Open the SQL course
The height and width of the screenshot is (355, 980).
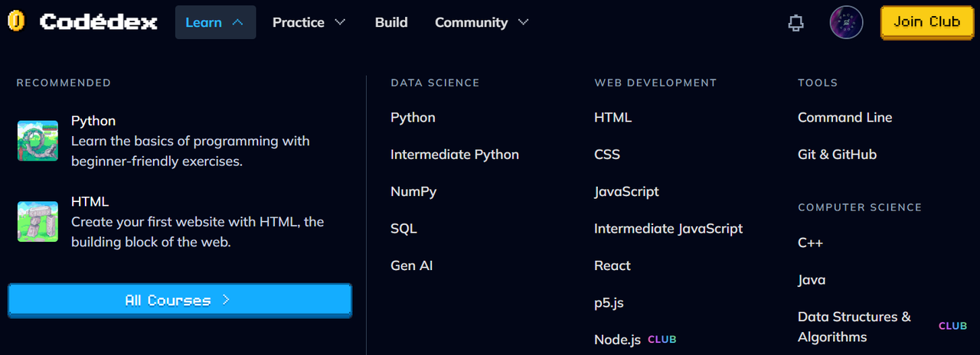pos(403,229)
